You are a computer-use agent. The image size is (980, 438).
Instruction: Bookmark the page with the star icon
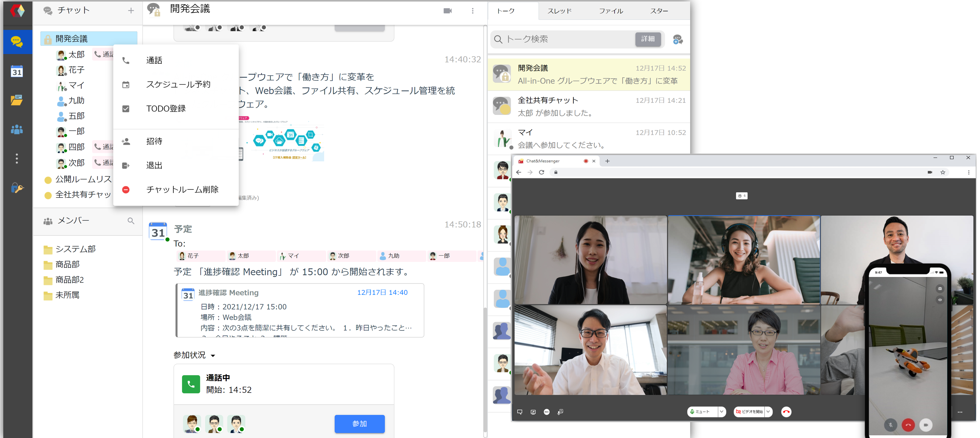click(x=943, y=172)
